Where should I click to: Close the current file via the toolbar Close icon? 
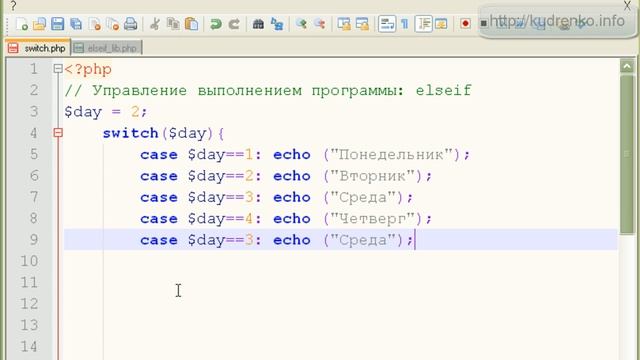(x=95, y=24)
